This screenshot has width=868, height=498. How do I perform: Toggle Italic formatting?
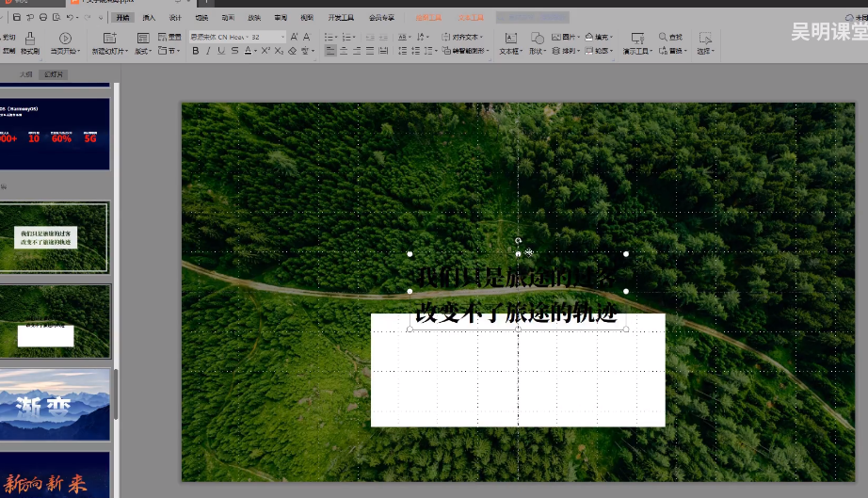208,51
